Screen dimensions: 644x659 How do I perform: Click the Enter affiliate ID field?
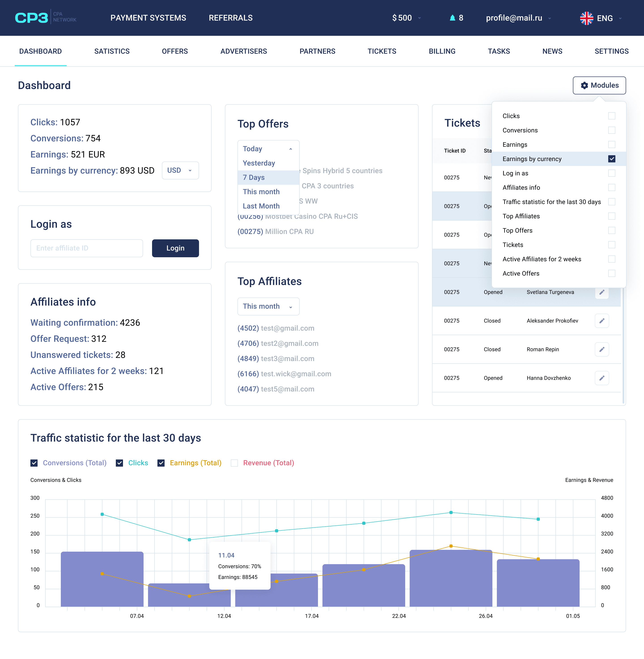click(x=87, y=248)
